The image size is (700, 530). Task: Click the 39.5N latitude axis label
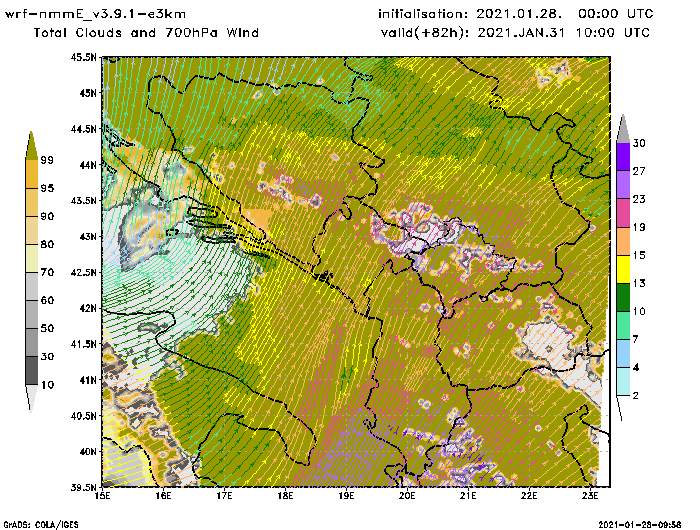click(83, 487)
